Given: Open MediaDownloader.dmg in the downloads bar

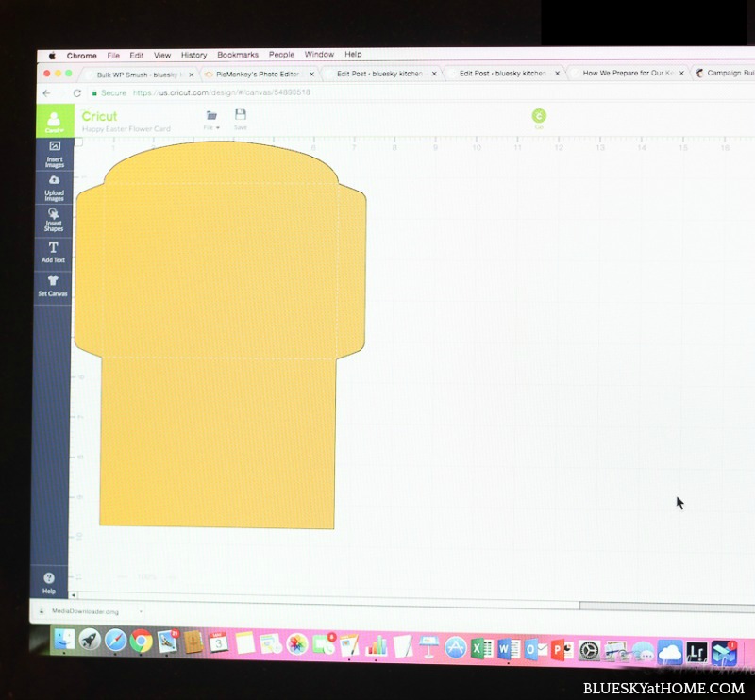Looking at the screenshot, I should pyautogui.click(x=85, y=611).
